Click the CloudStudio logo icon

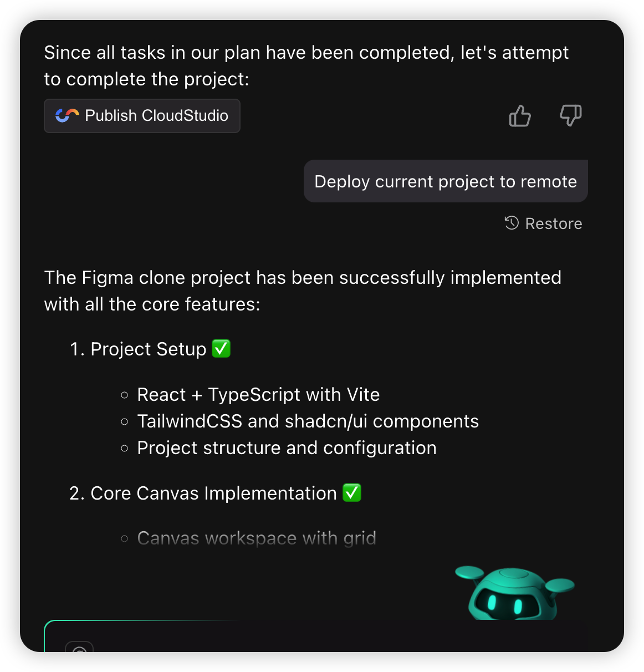[x=67, y=115]
